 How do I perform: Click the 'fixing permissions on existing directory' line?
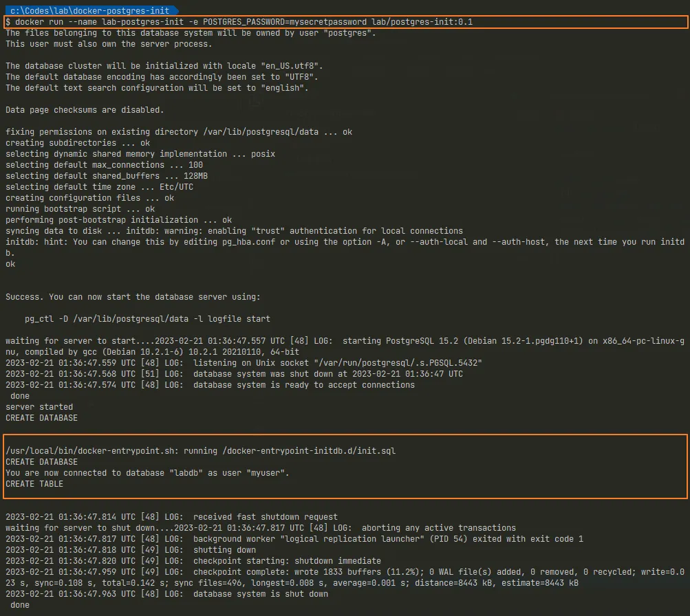tap(179, 132)
